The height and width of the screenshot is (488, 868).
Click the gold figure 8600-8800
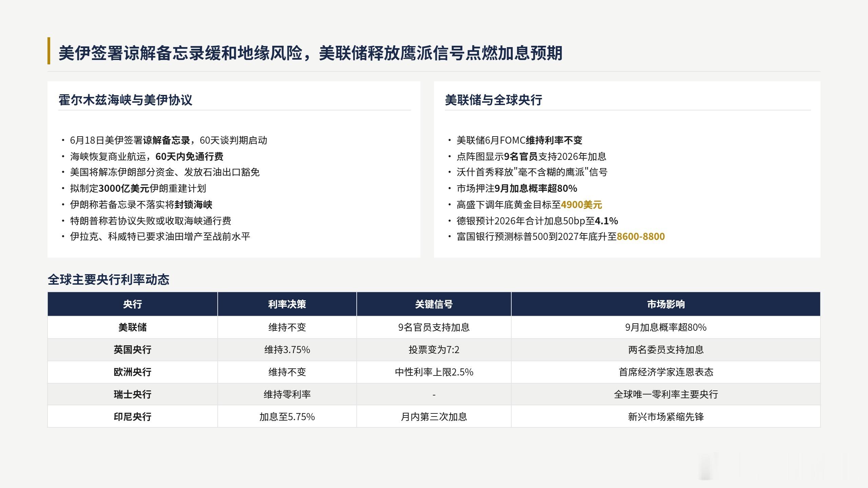coord(640,237)
